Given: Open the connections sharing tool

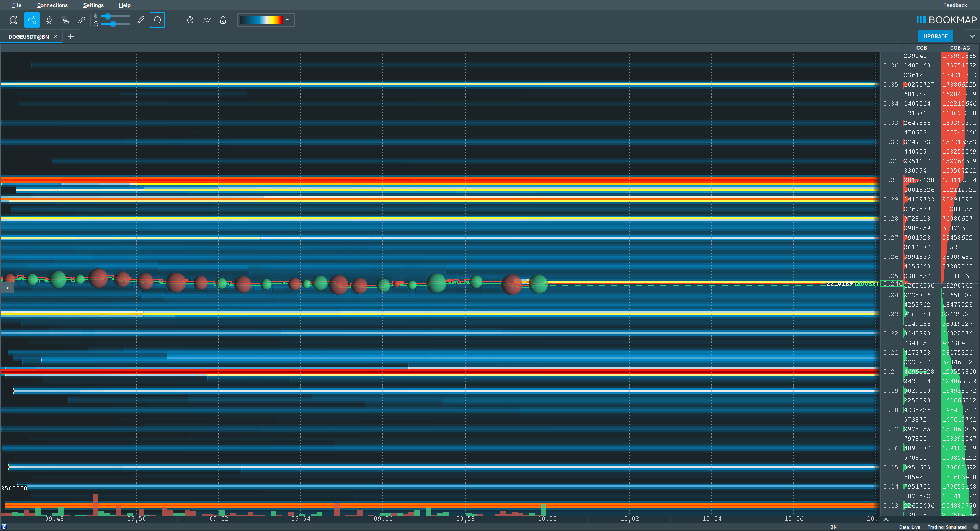Looking at the screenshot, I should (x=32, y=20).
